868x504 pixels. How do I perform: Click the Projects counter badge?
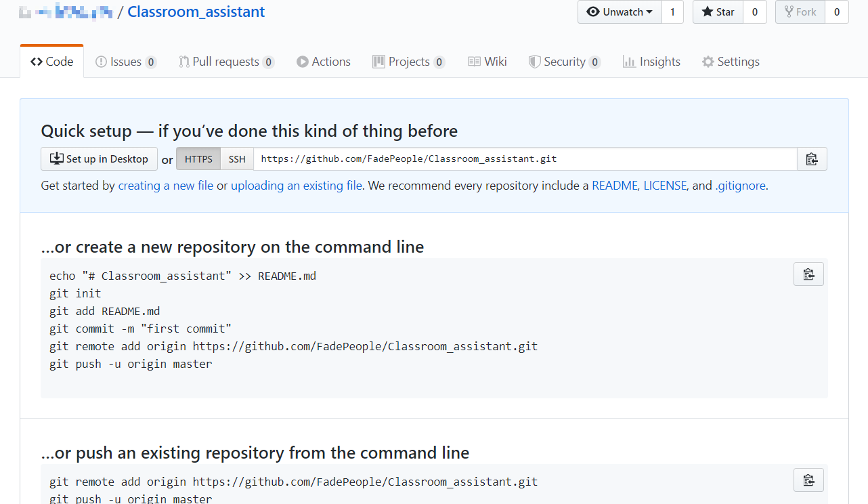point(439,62)
